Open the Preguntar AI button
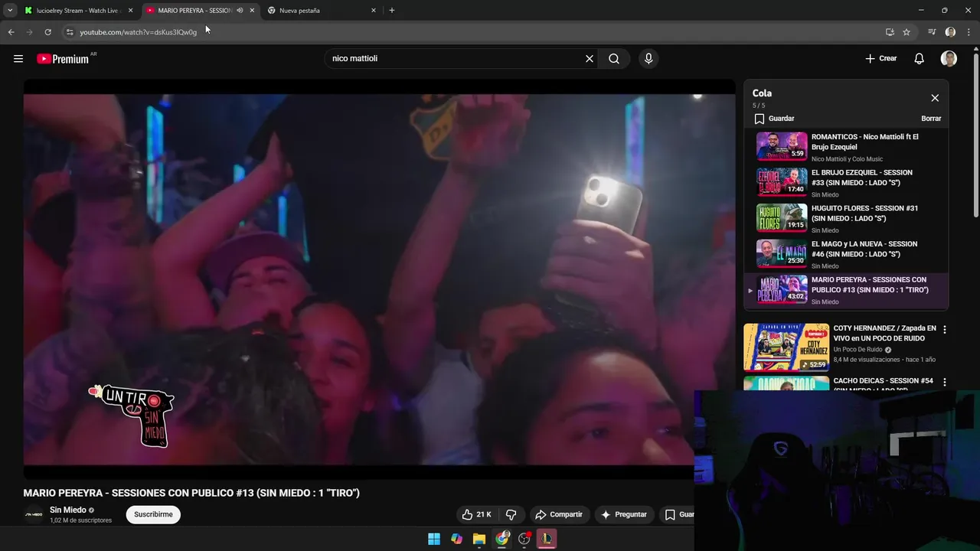 [x=623, y=514]
